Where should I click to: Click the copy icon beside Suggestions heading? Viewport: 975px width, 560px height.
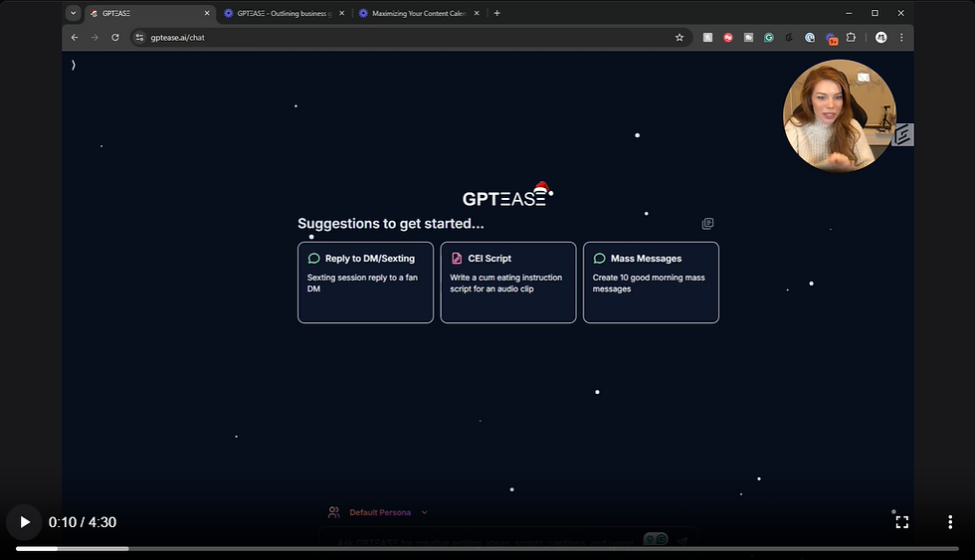pyautogui.click(x=707, y=223)
